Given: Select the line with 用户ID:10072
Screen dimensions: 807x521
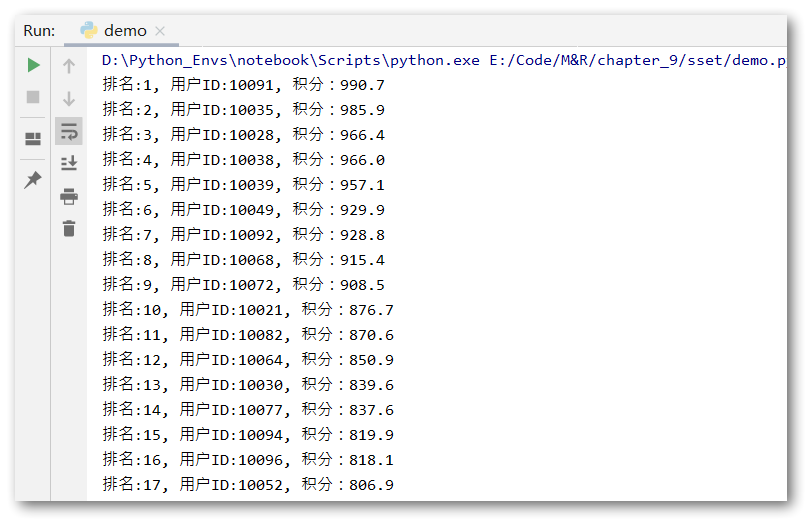Looking at the screenshot, I should point(243,285).
